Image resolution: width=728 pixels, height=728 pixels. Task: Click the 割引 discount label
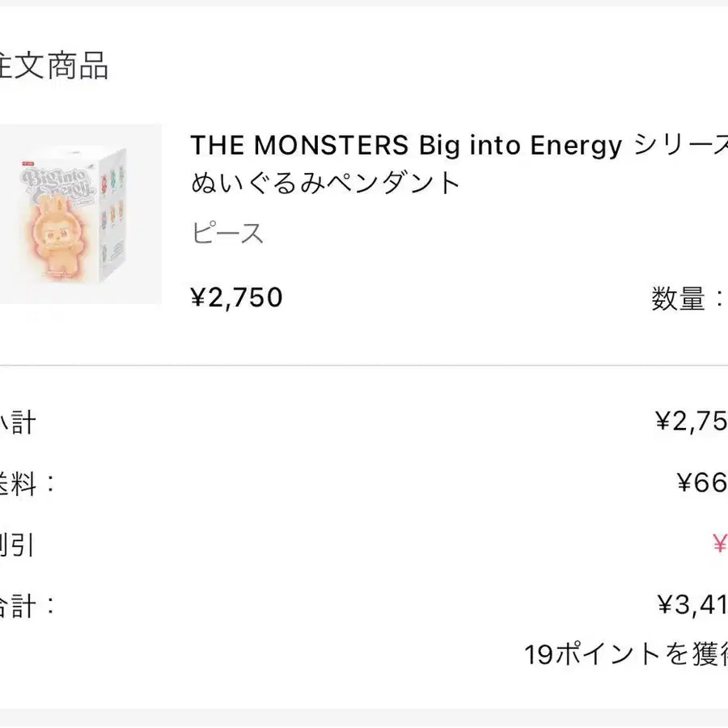(18, 544)
